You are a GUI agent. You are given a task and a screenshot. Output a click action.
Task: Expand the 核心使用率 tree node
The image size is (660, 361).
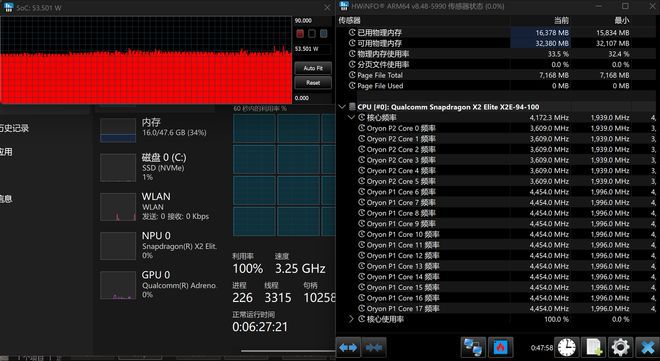point(351,319)
